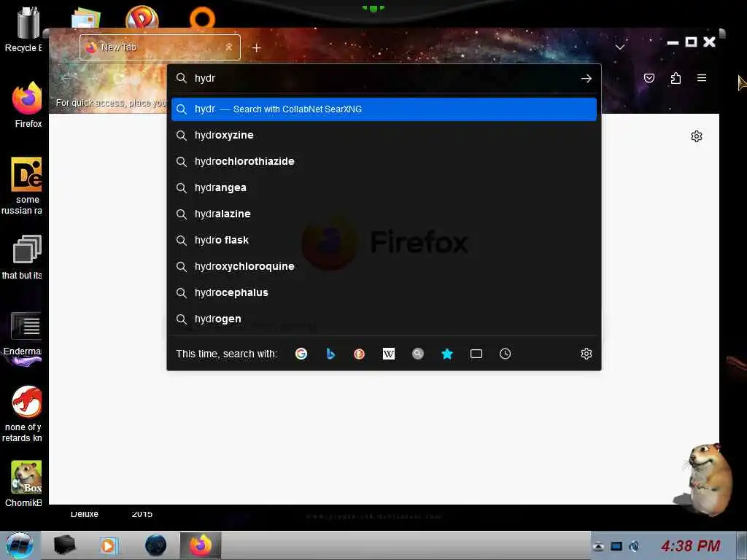Open the black box taskbar icon
The width and height of the screenshot is (747, 560).
pyautogui.click(x=64, y=545)
